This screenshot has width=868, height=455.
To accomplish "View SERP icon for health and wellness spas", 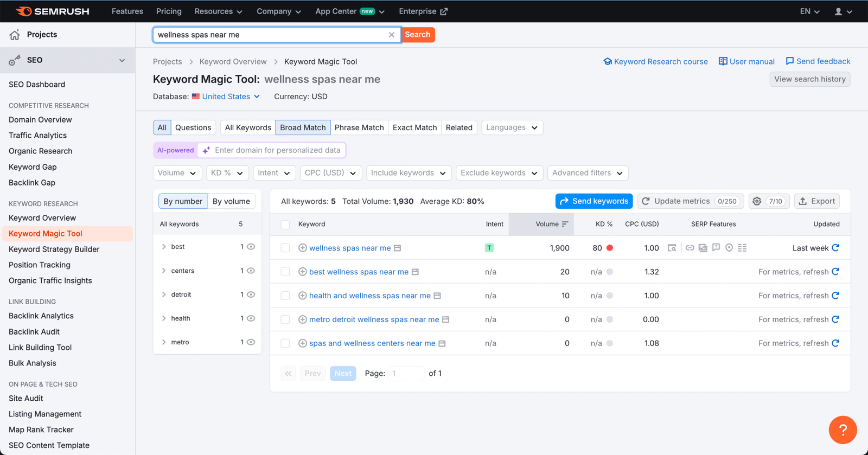I will click(437, 296).
